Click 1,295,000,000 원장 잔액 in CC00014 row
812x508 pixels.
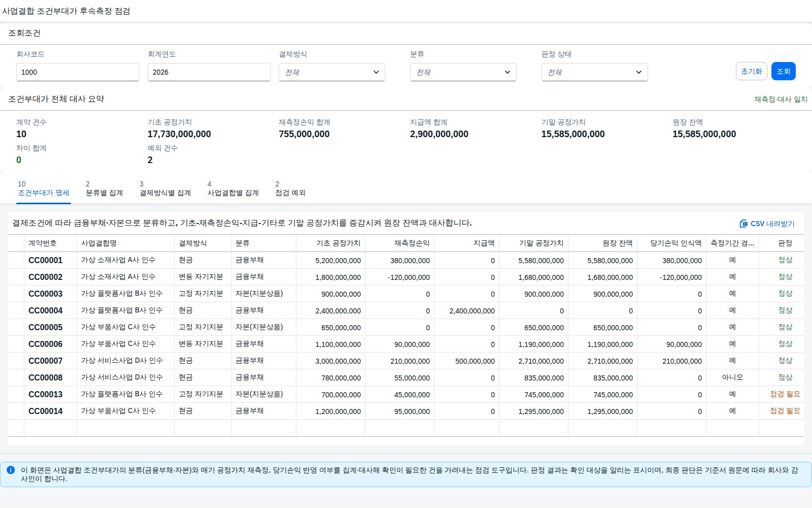tap(610, 411)
